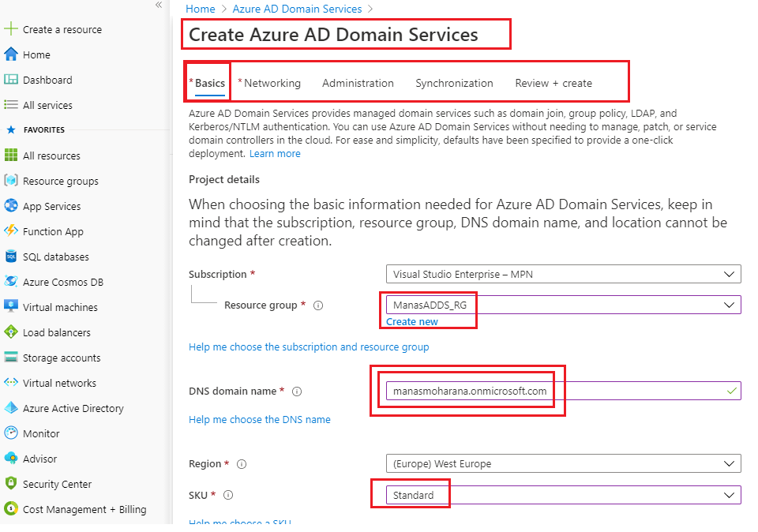Open Resource groups in sidebar
This screenshot has height=532, width=758.
point(61,182)
